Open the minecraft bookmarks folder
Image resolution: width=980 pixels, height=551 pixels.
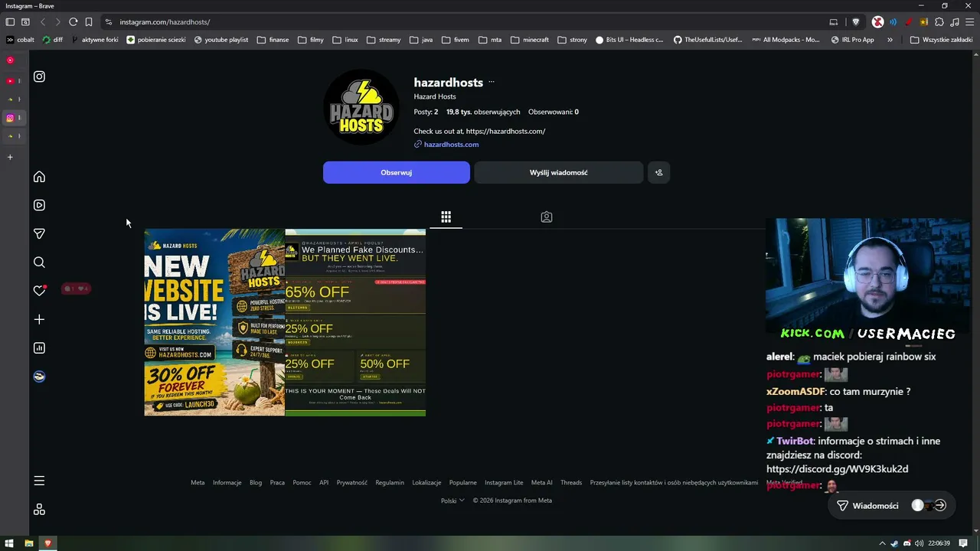(x=530, y=40)
